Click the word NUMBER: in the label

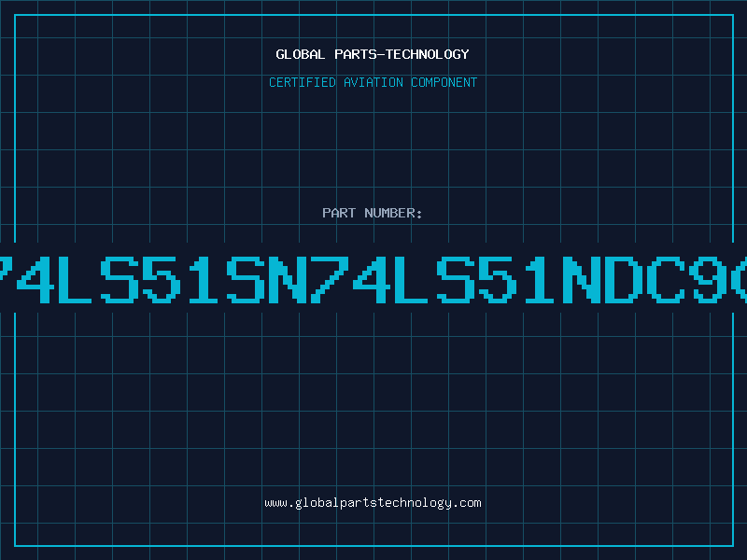(393, 213)
